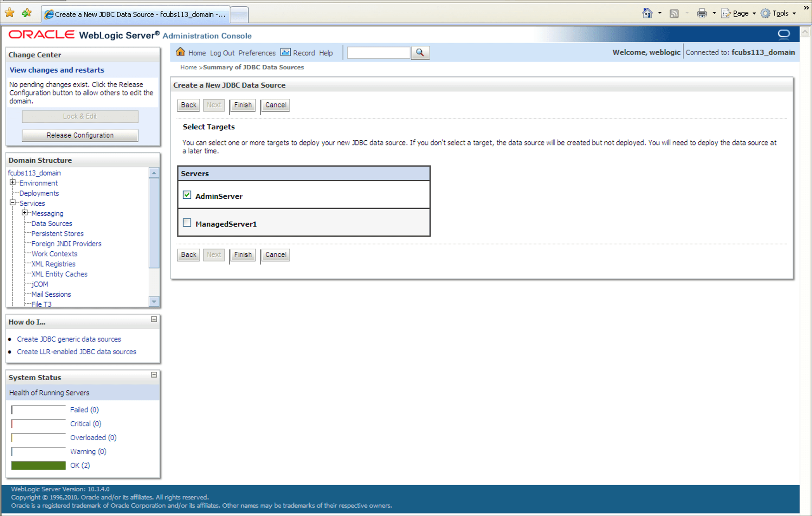Click the Home house icon in toolbar
Viewport: 812px width, 516px height.
tap(180, 52)
